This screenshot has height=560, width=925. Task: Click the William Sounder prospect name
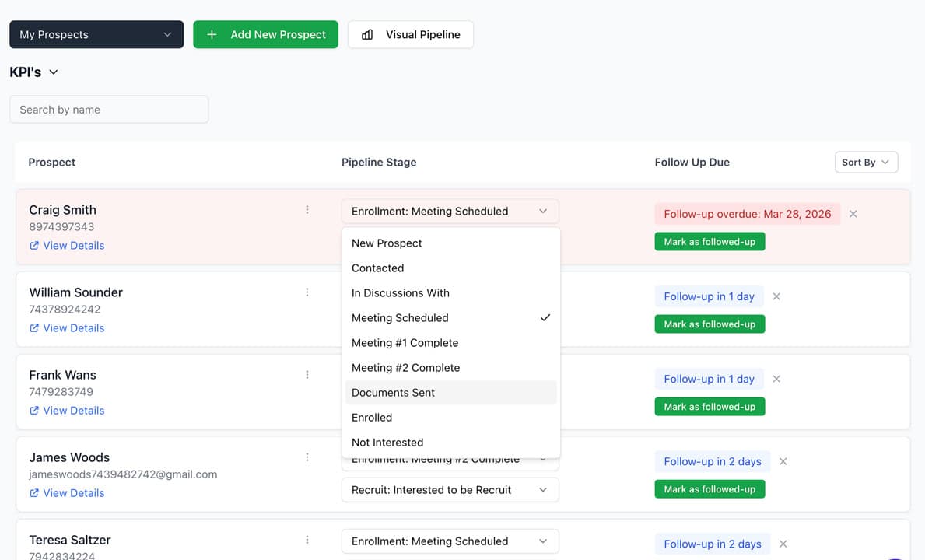[76, 292]
